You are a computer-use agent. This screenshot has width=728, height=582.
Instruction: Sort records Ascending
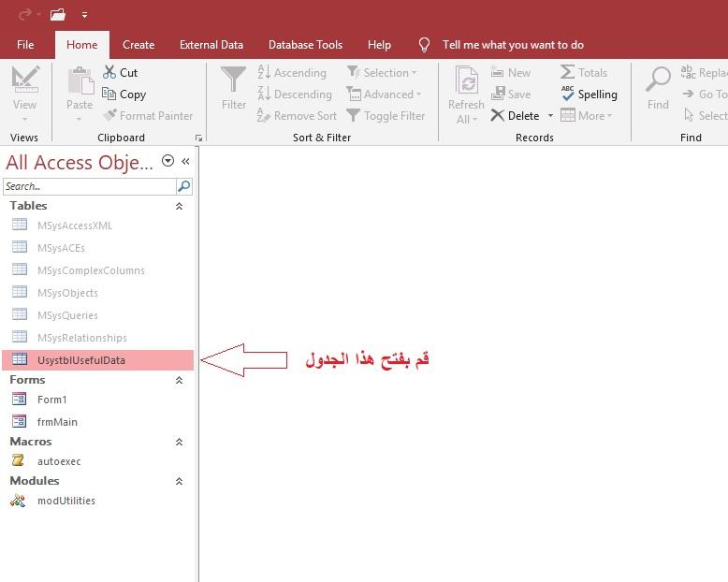click(292, 73)
